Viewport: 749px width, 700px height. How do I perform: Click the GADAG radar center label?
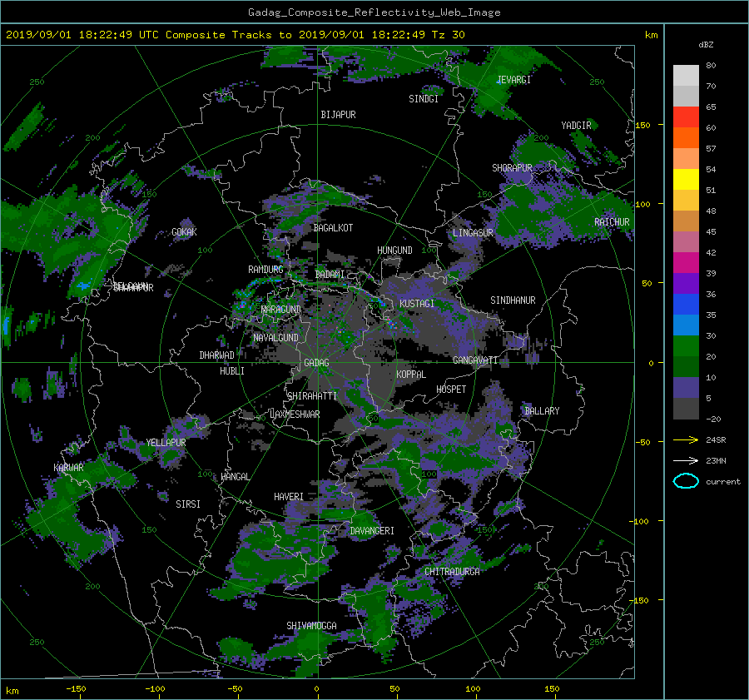pos(317,363)
